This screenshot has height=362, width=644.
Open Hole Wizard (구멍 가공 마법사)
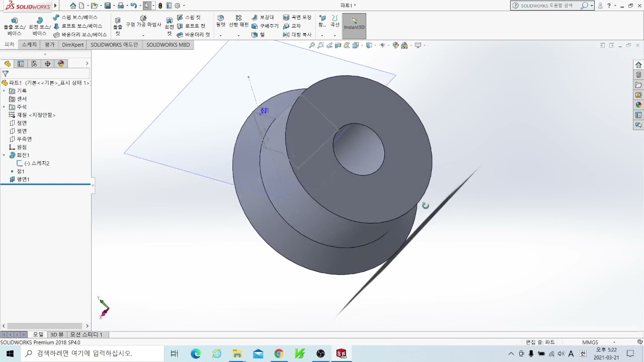click(x=143, y=22)
